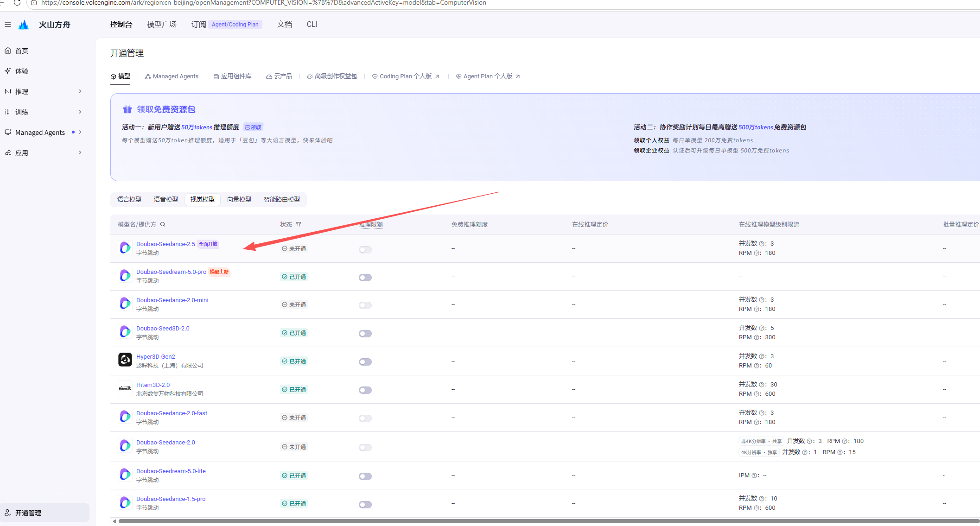Switch to the 语言模型 tab
980x526 pixels.
[129, 199]
